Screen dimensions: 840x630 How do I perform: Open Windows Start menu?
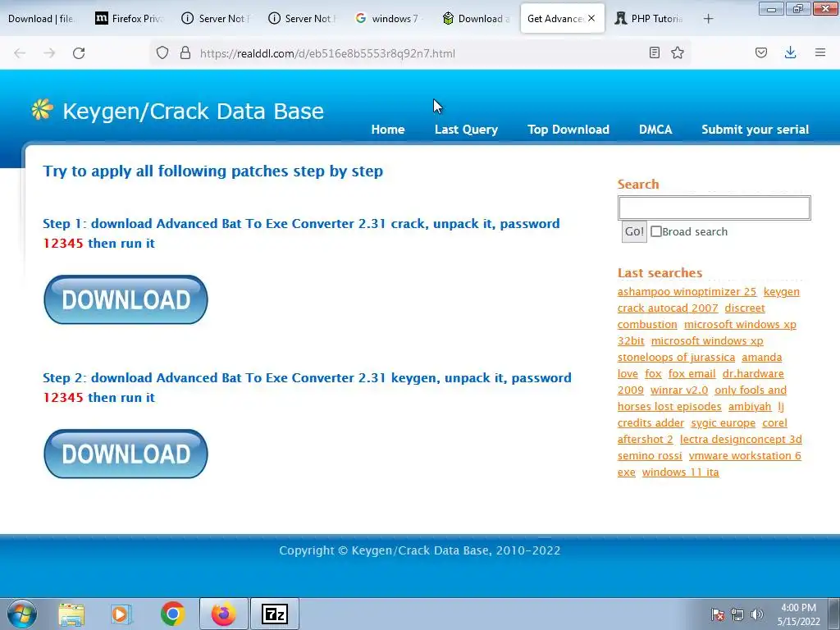click(x=22, y=614)
